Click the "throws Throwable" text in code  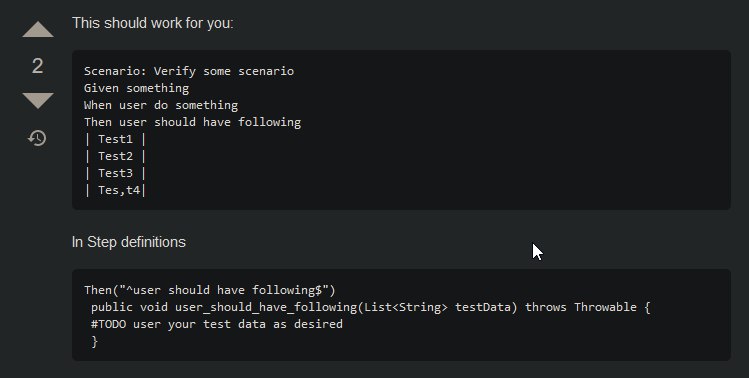pyautogui.click(x=581, y=307)
